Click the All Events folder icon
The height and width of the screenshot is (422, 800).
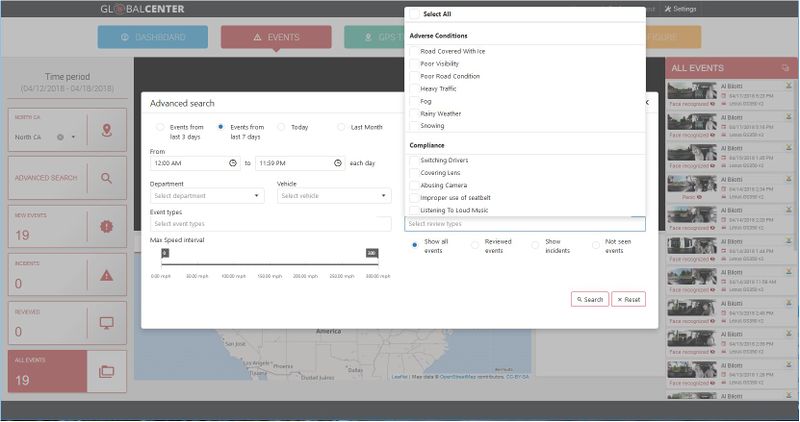click(x=107, y=371)
